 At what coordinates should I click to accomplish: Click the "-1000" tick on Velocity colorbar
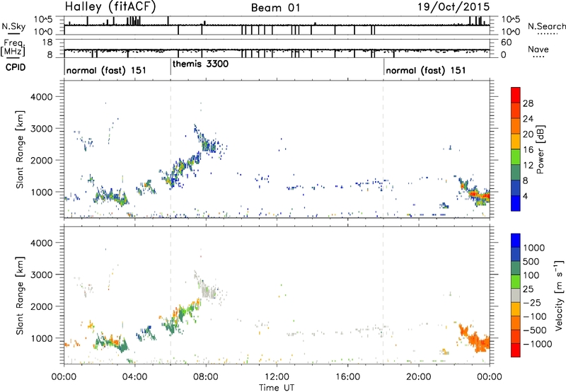coord(537,344)
